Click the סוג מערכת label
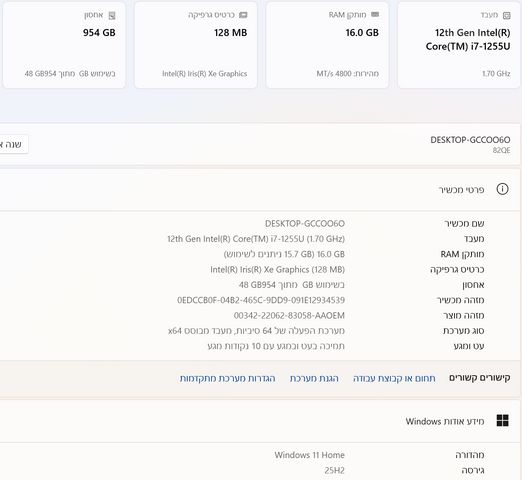Screen dimensions: 522x480 point(464,331)
